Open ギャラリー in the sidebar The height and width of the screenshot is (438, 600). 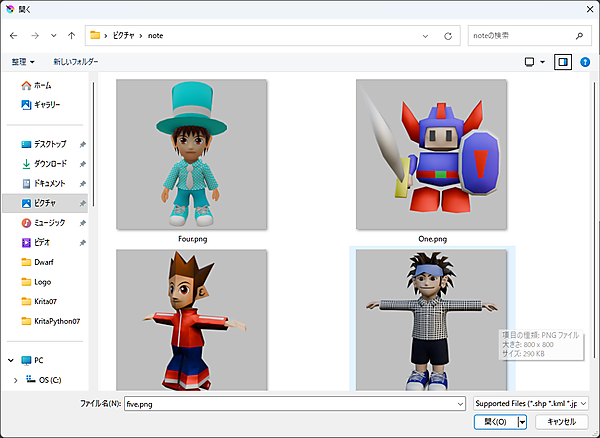pyautogui.click(x=46, y=104)
